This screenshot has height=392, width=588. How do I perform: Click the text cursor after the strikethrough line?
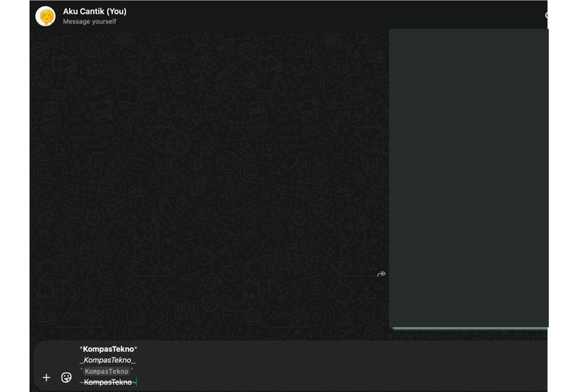pos(136,382)
